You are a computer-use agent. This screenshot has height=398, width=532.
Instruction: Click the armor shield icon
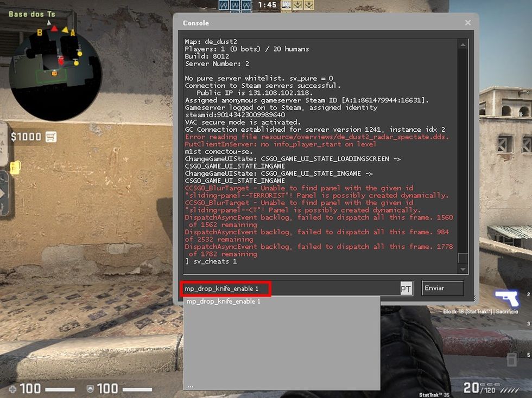90,388
